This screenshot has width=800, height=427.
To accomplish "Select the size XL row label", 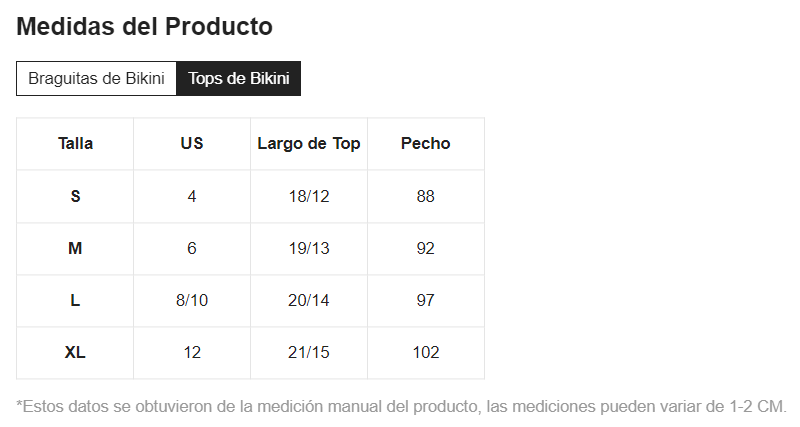I will point(75,352).
